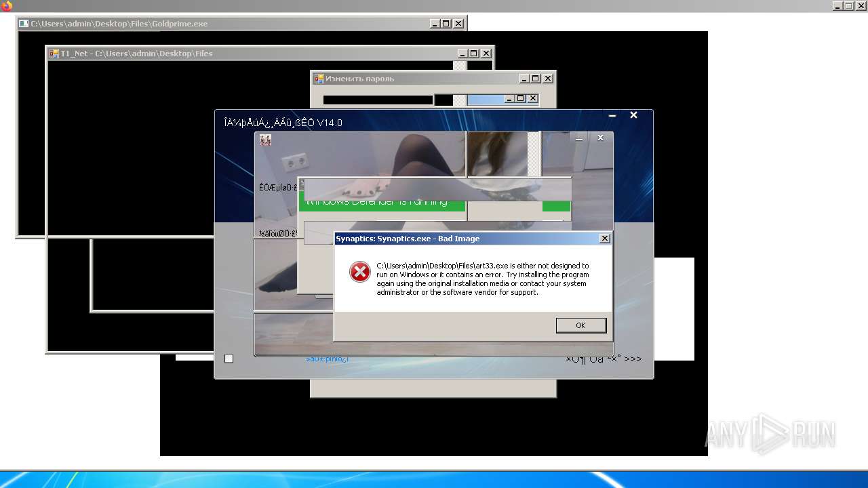Close the V14.0 installer window

pyautogui.click(x=633, y=115)
